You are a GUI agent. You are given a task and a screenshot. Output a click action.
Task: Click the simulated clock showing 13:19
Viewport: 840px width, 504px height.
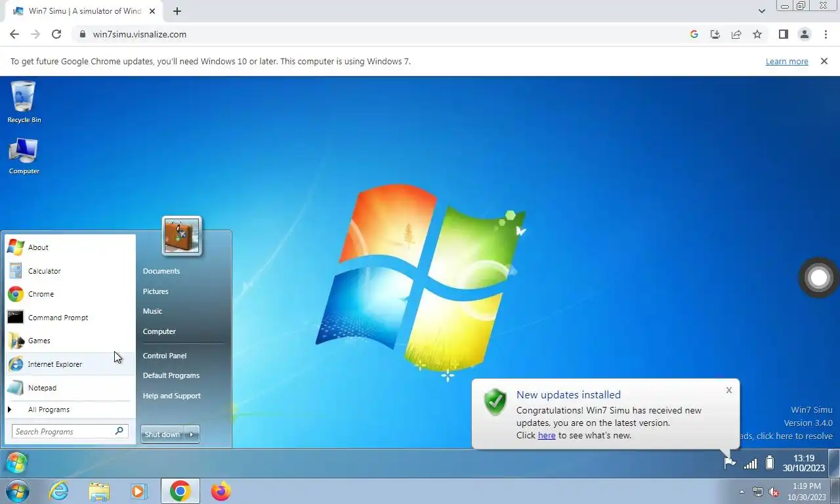tap(803, 463)
